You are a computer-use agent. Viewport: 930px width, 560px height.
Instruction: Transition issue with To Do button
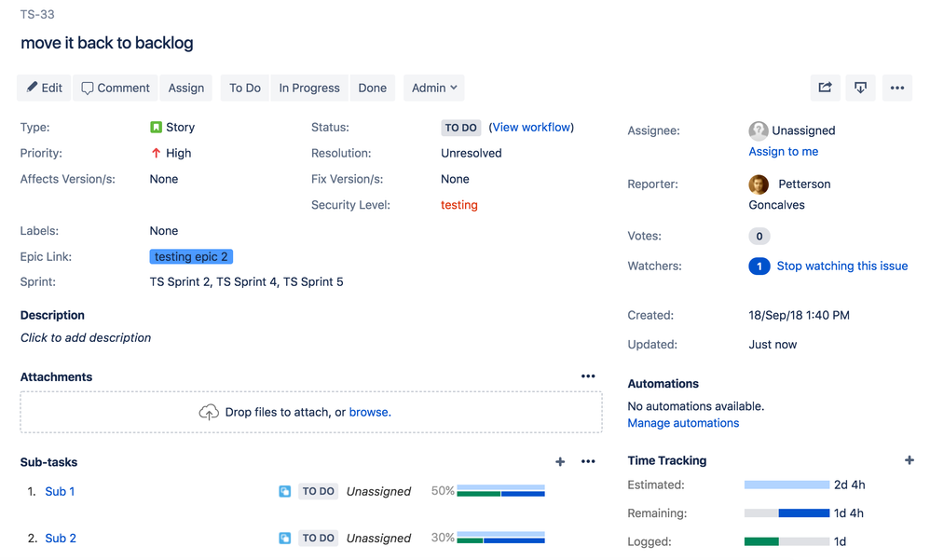[245, 88]
